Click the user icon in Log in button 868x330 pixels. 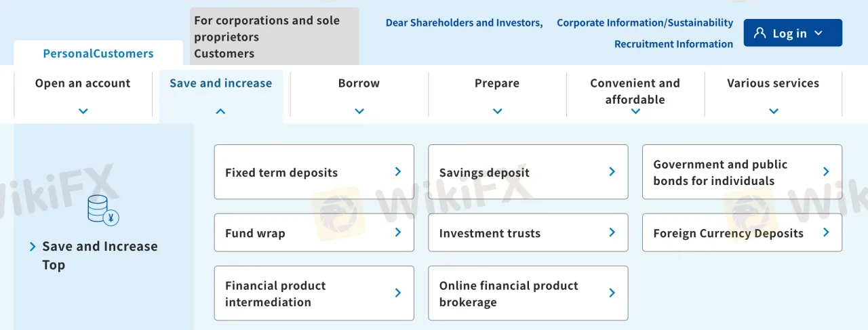(x=759, y=33)
